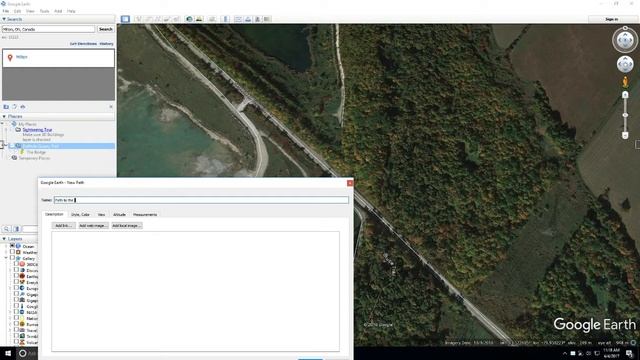Toggle the sidebar with the toolbar button
This screenshot has width=640, height=360.
[125, 19]
